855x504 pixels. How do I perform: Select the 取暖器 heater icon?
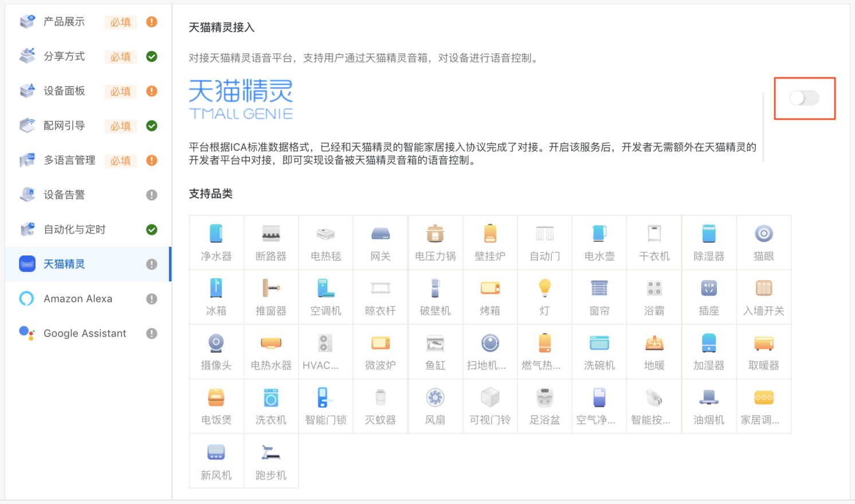764,343
